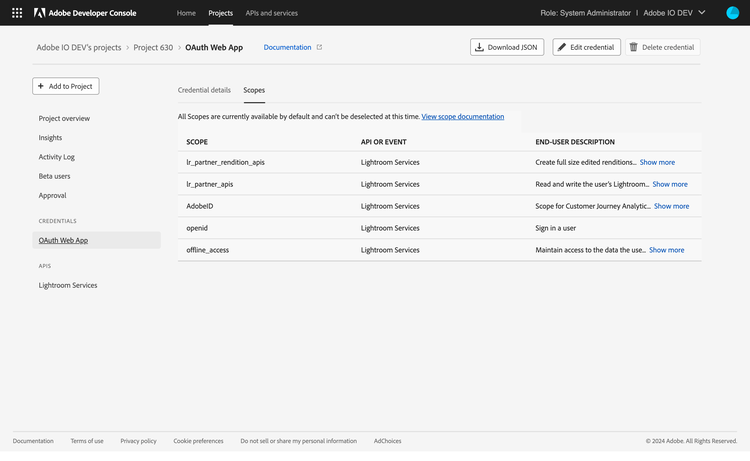Screen dimensions: 750x461
Task: Switch to the Credential details tab
Action: click(204, 90)
